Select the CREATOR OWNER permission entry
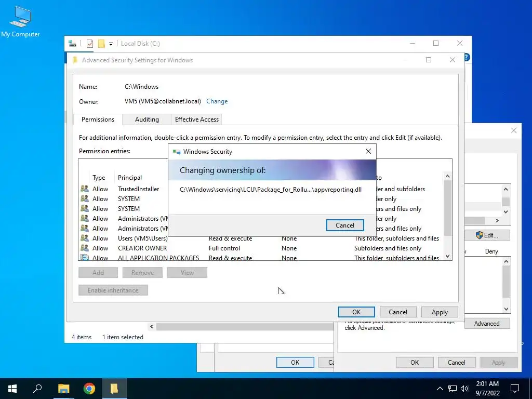The width and height of the screenshot is (532, 399). [x=261, y=248]
